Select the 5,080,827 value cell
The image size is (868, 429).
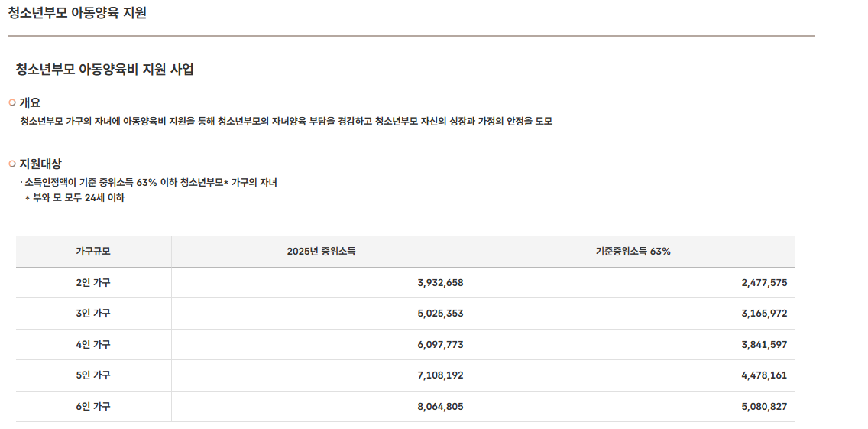pos(763,407)
